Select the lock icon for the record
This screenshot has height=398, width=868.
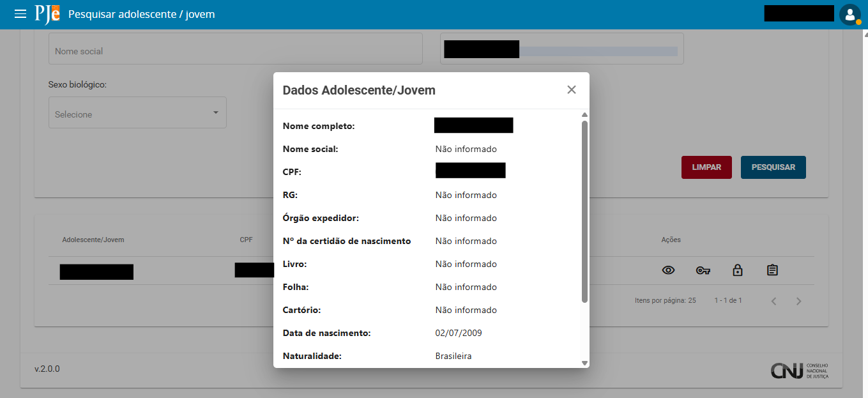point(738,270)
